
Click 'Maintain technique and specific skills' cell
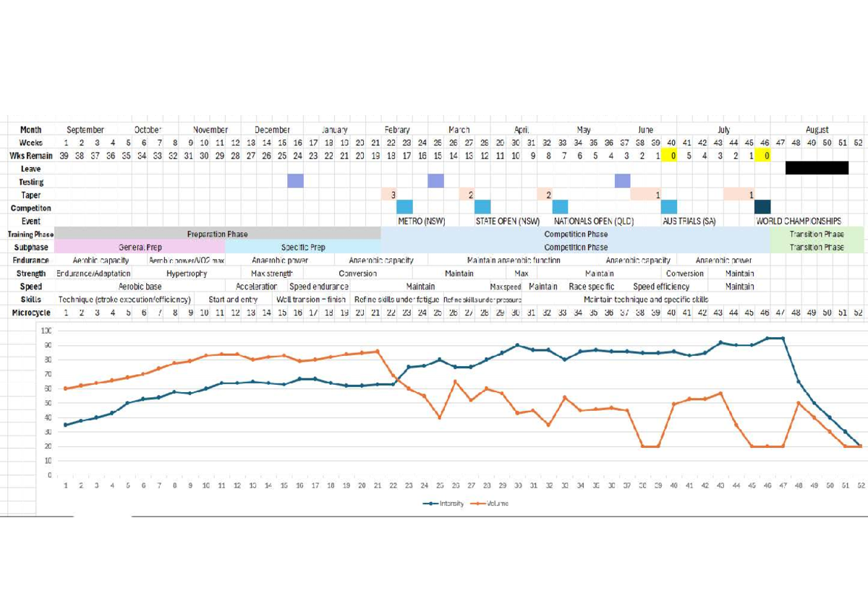click(x=646, y=299)
